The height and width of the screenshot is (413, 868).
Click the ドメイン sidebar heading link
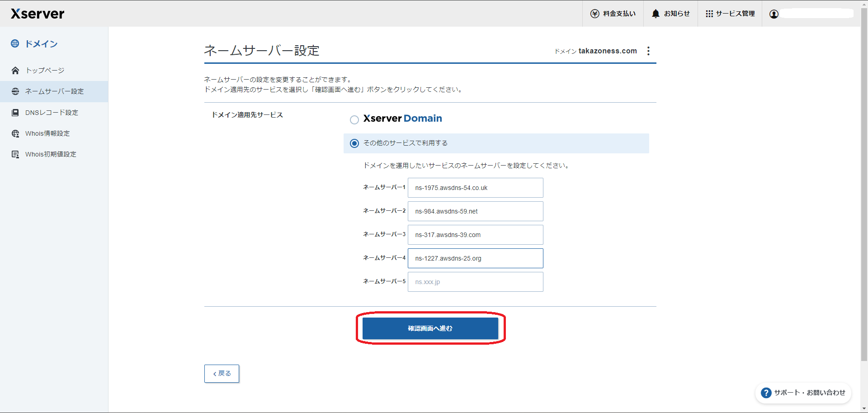tap(41, 44)
